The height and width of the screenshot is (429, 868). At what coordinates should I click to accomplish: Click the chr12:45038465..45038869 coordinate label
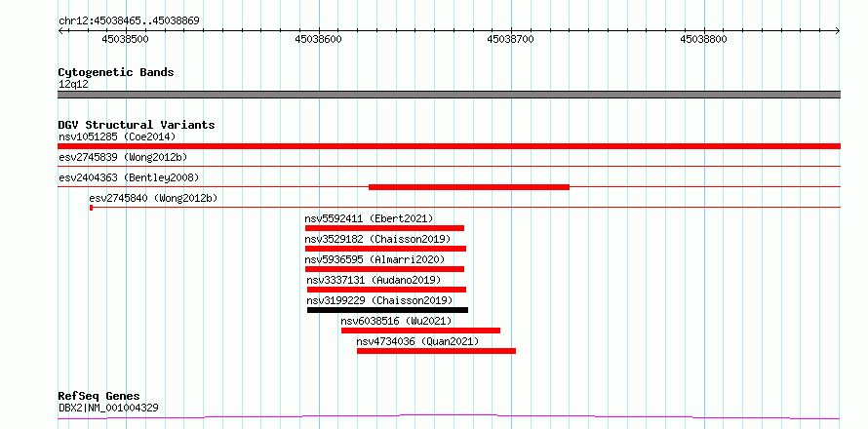coord(129,21)
